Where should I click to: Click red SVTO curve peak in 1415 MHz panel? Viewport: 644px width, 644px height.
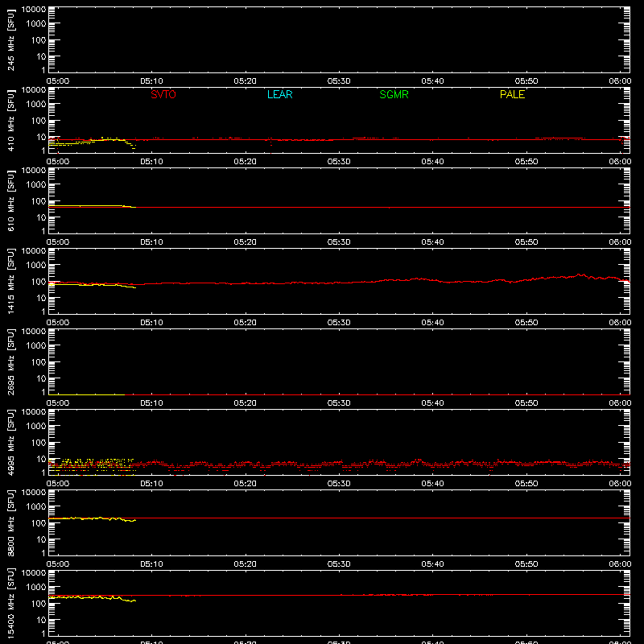point(580,275)
